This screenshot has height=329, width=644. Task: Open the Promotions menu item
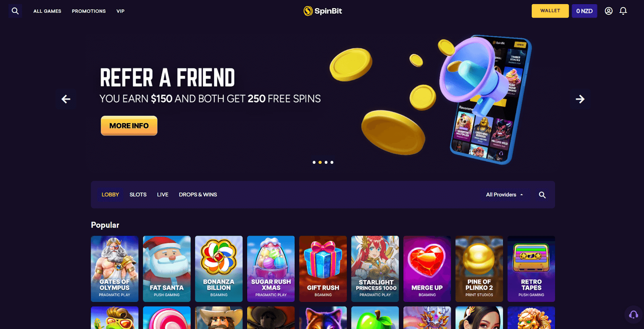[x=89, y=11]
